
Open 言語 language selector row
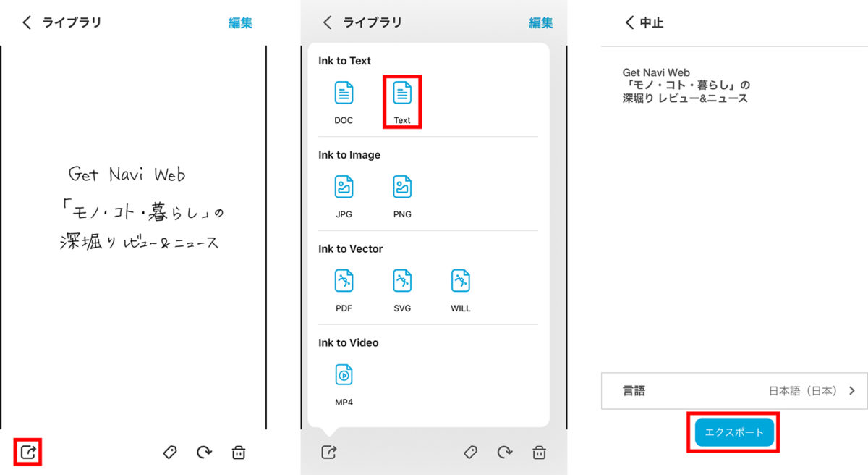click(x=734, y=391)
